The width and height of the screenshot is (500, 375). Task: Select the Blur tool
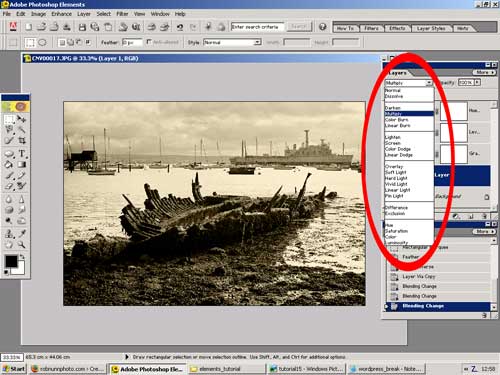point(9,199)
